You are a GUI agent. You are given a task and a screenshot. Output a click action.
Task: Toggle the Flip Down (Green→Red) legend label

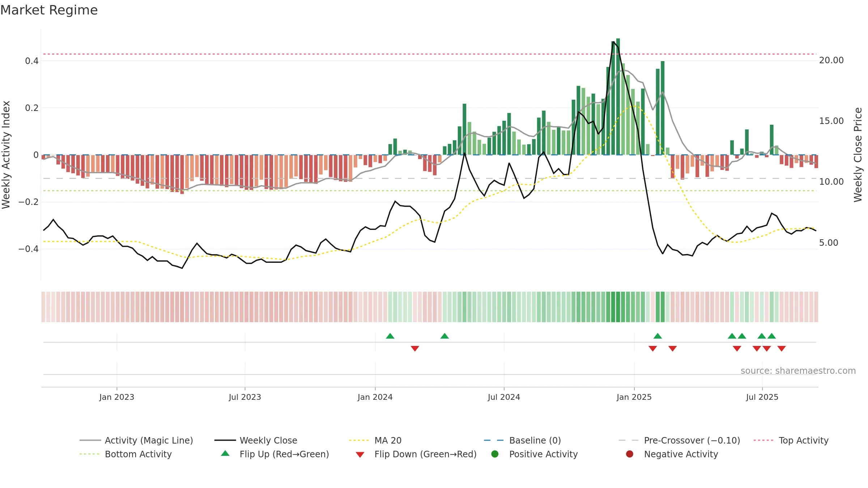coord(426,454)
